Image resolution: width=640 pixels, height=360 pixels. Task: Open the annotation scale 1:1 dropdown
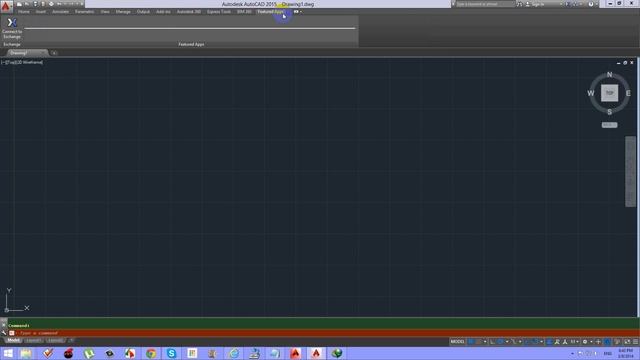(574, 342)
